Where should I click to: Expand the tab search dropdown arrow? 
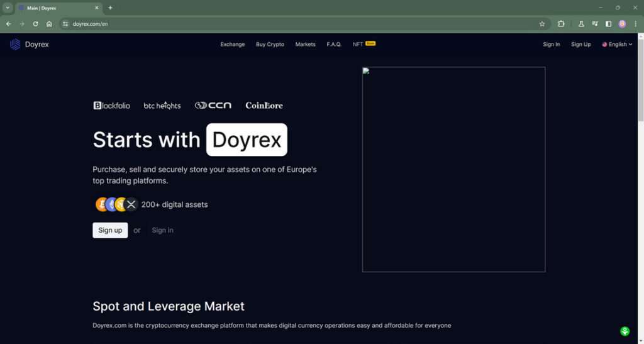pyautogui.click(x=8, y=8)
